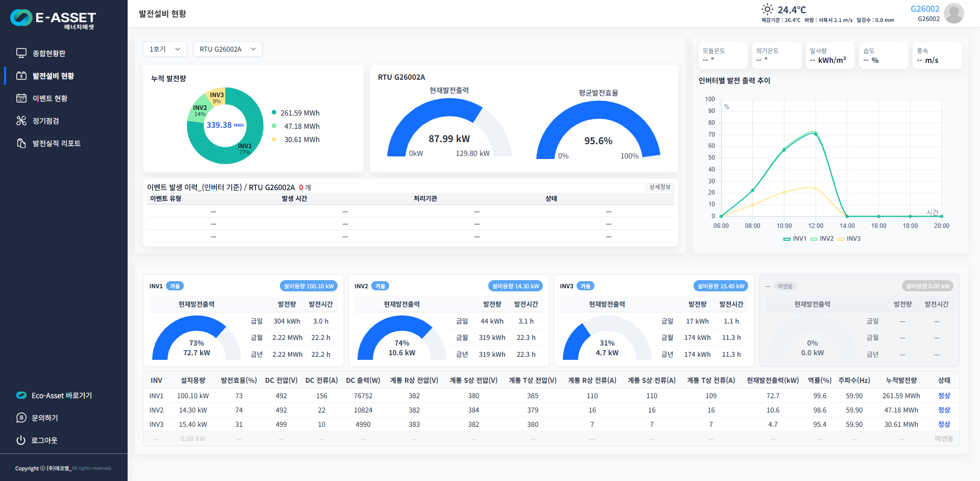
Task: Open the RTU G26002A dropdown
Action: [x=228, y=49]
